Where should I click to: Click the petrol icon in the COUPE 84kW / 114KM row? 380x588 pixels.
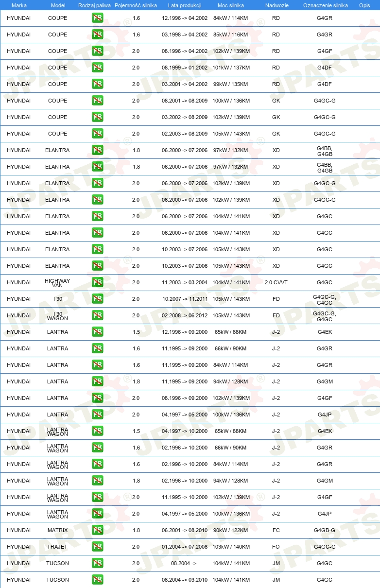point(97,18)
